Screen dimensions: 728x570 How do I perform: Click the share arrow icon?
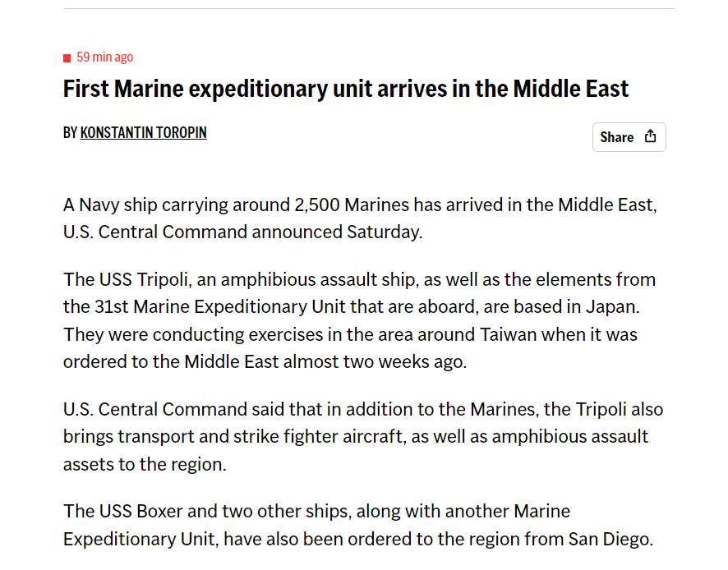(x=651, y=136)
